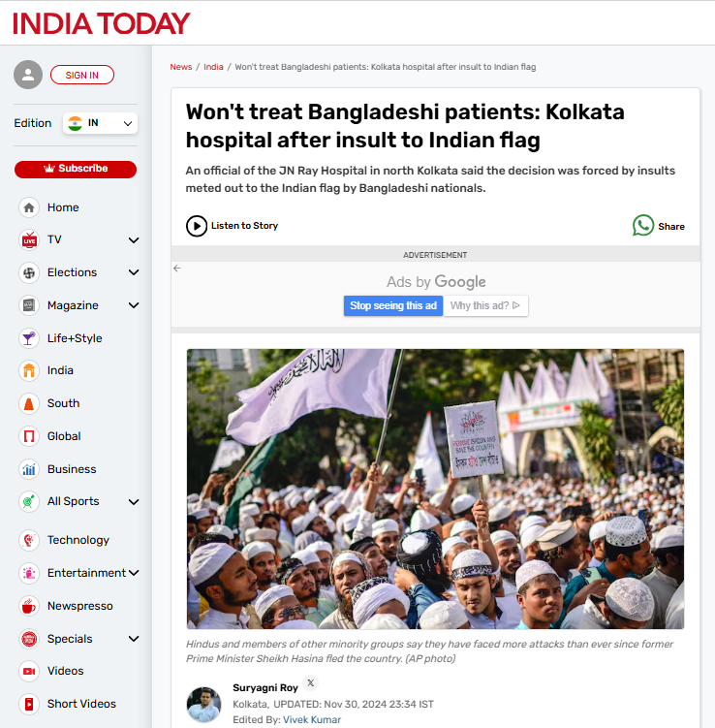Play the Listen to Story audio
This screenshot has width=715, height=728.
click(197, 226)
